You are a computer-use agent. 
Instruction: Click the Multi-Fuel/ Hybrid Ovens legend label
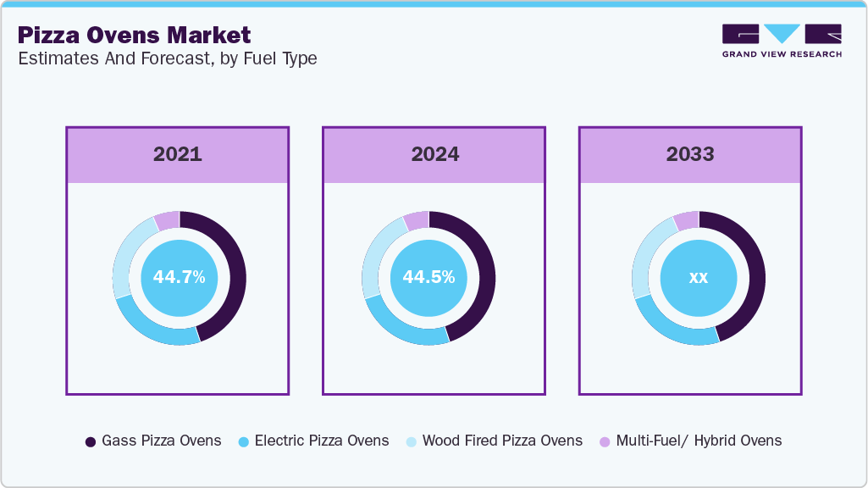click(x=699, y=441)
